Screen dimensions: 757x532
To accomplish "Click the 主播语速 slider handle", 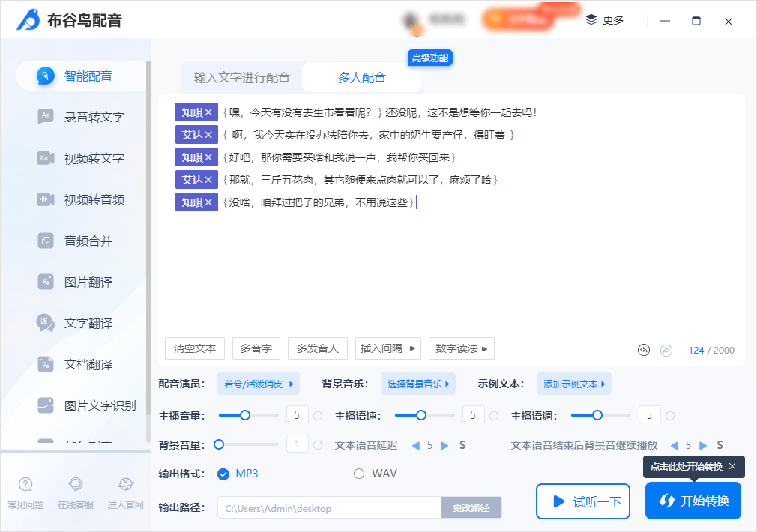I will pos(421,415).
